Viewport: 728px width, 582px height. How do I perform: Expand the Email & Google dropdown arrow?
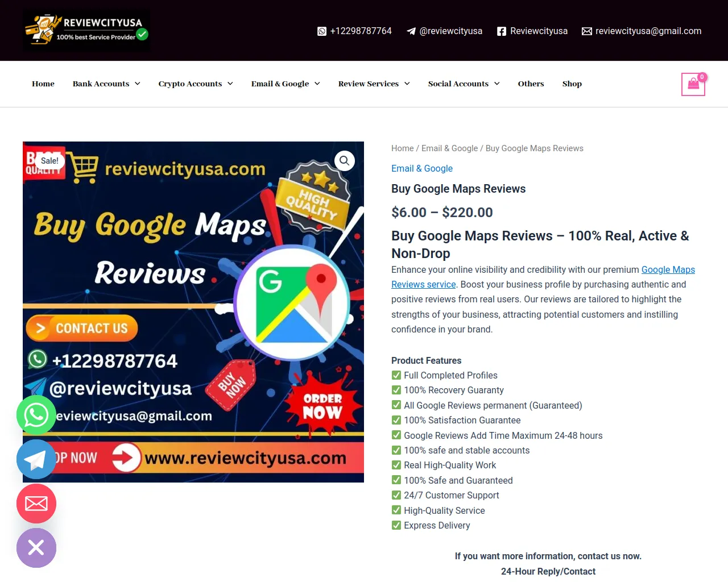coord(317,84)
